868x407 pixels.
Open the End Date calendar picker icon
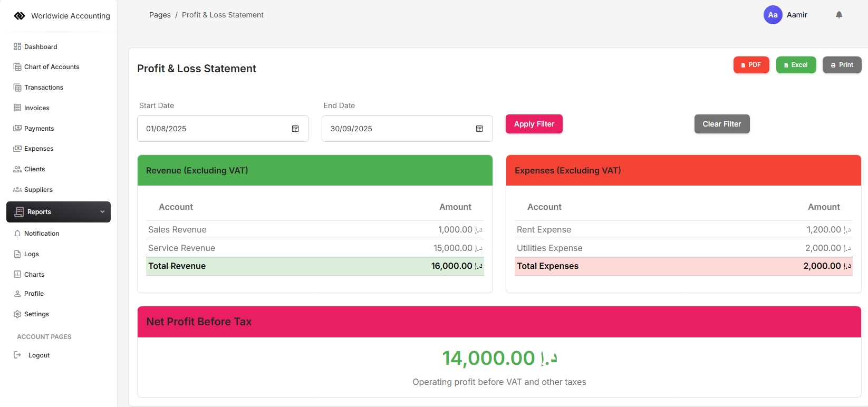point(479,129)
